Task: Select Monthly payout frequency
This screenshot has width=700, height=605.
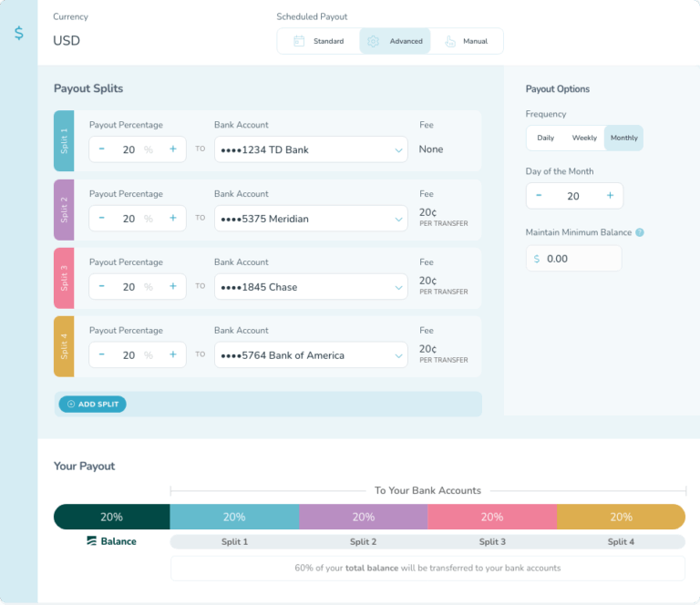Action: click(624, 138)
